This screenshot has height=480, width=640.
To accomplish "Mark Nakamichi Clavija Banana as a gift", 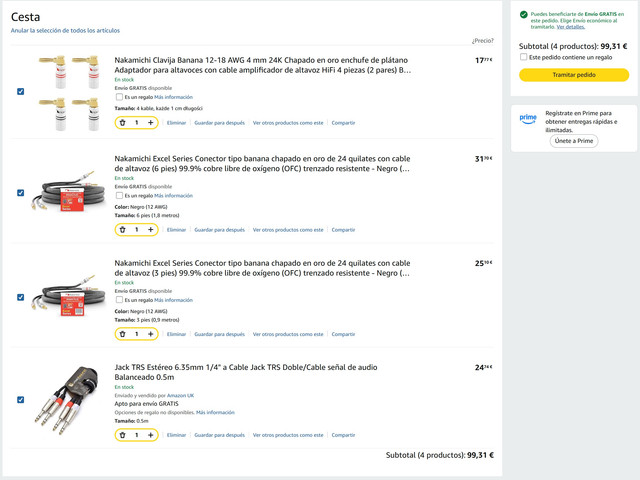I will pyautogui.click(x=119, y=97).
